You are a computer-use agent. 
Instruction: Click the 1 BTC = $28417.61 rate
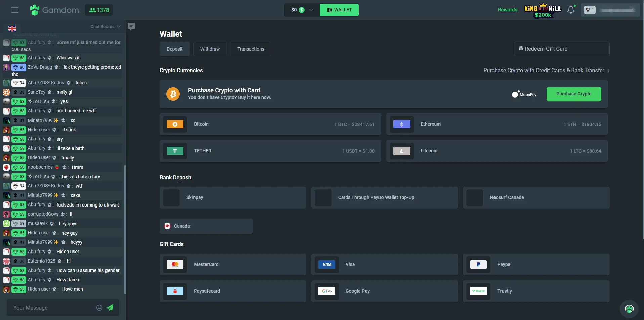(354, 124)
